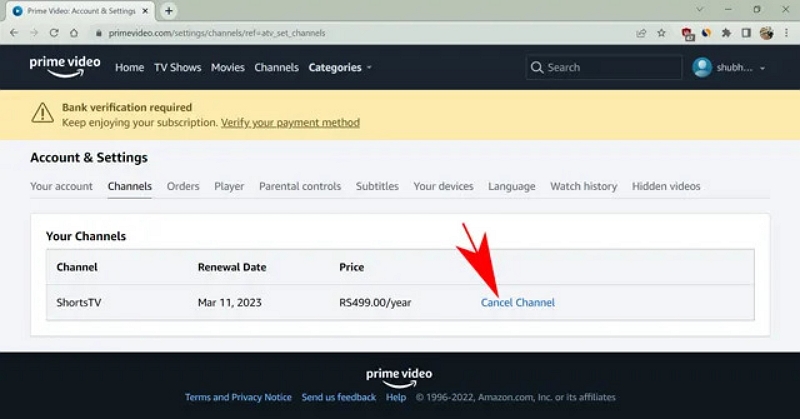Click the user profile avatar in Prime Video
The image size is (800, 419).
[x=703, y=68]
